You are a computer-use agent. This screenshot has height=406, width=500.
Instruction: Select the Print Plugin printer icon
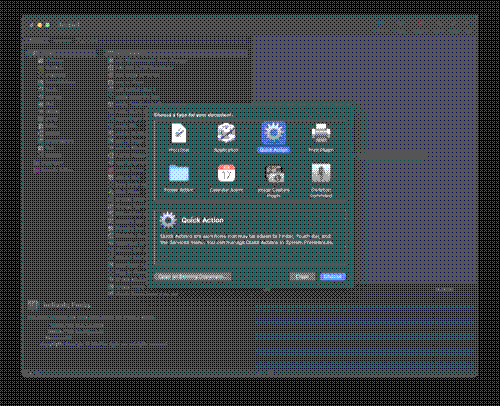pos(321,133)
